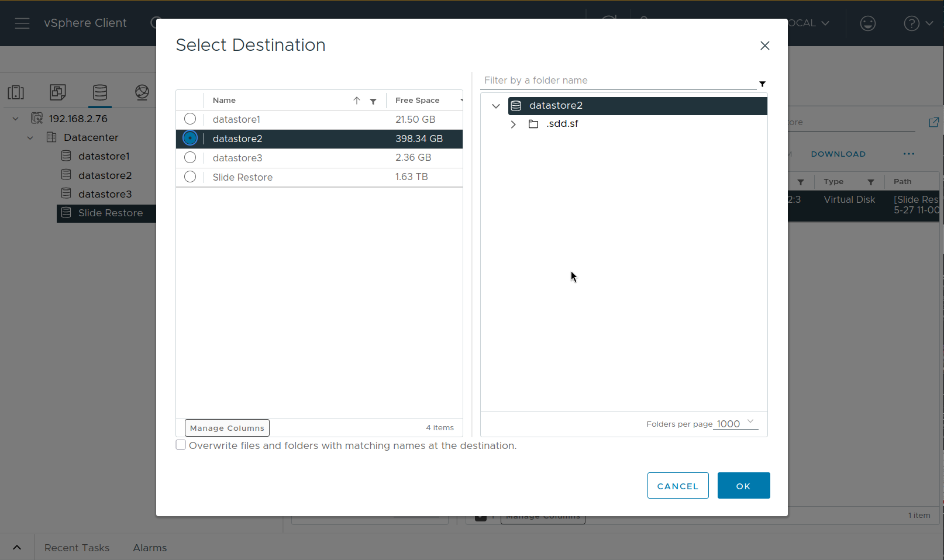Click the 21.50 GB free space value
Viewport: 944px width, 560px height.
[415, 119]
